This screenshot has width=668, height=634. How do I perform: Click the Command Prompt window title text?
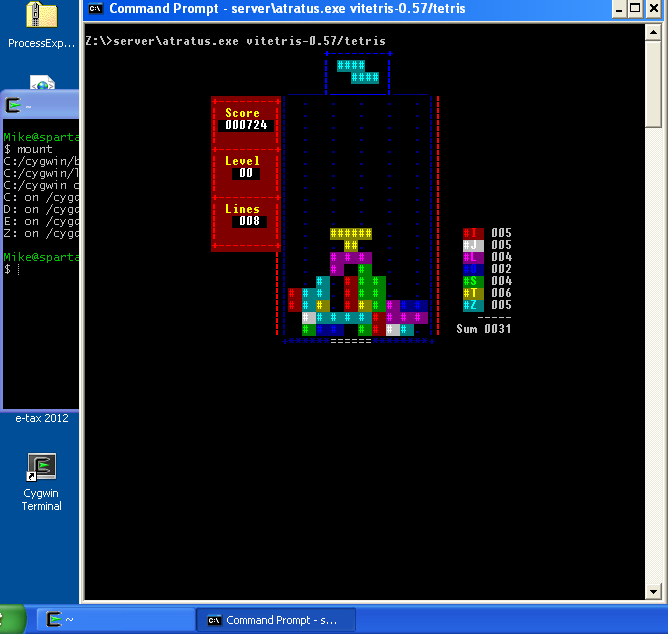287,9
